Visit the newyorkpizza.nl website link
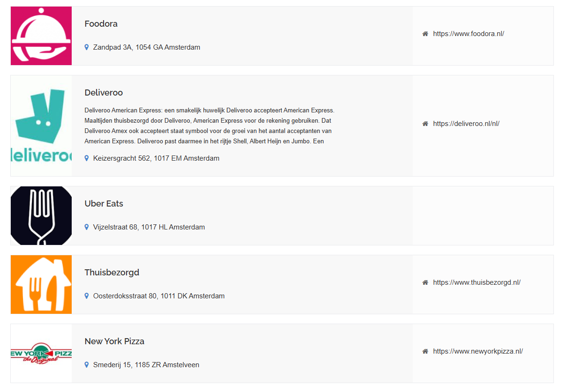 tap(477, 351)
